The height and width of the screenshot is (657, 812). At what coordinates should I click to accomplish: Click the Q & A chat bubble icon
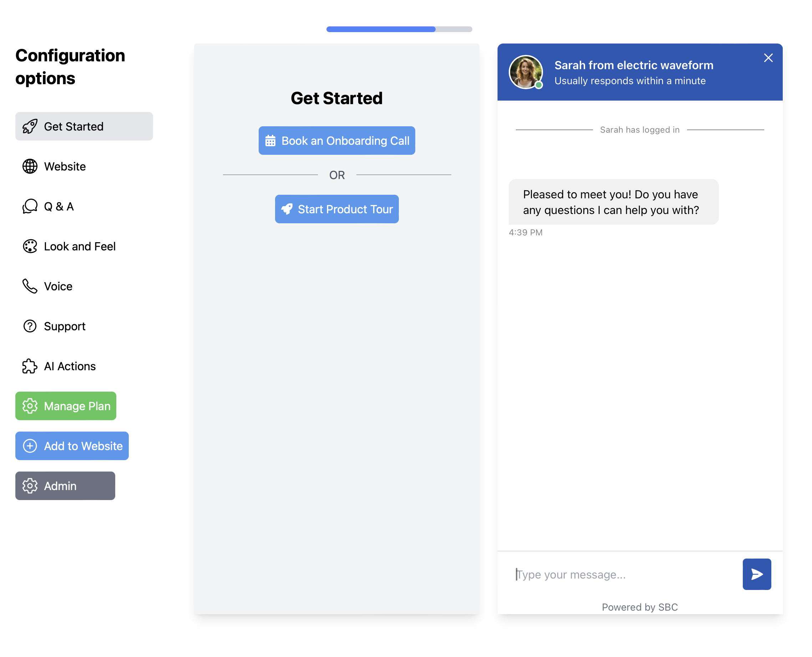pyautogui.click(x=30, y=207)
